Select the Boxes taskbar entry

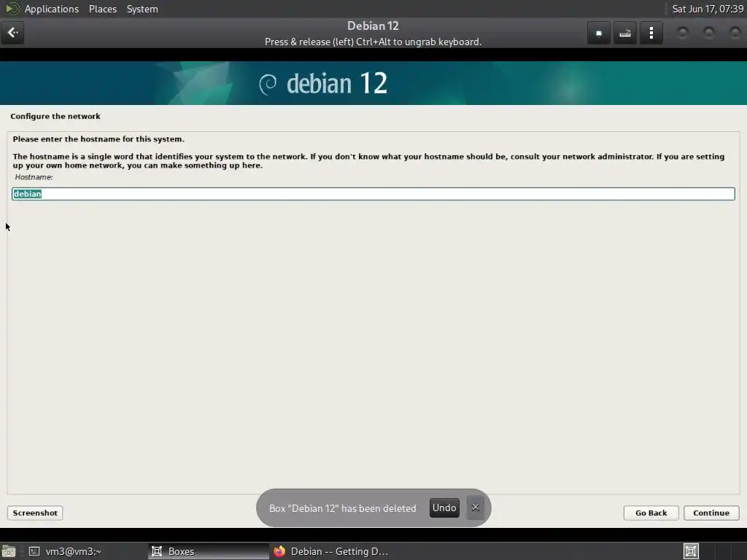point(208,551)
